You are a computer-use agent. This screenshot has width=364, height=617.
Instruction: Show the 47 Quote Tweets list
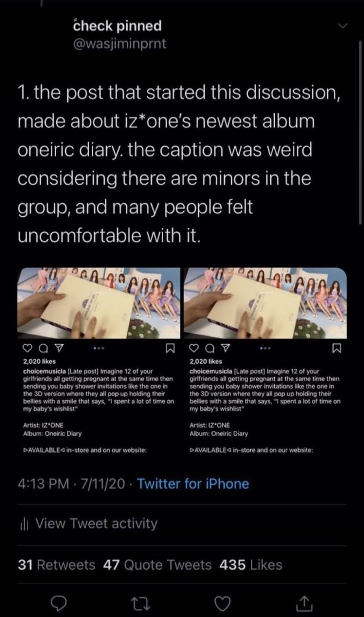157,565
